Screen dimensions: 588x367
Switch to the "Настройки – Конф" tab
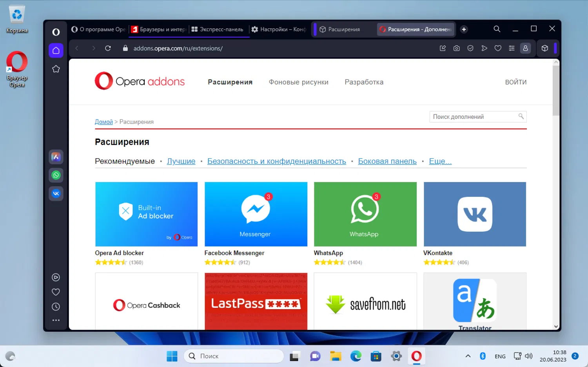point(279,29)
